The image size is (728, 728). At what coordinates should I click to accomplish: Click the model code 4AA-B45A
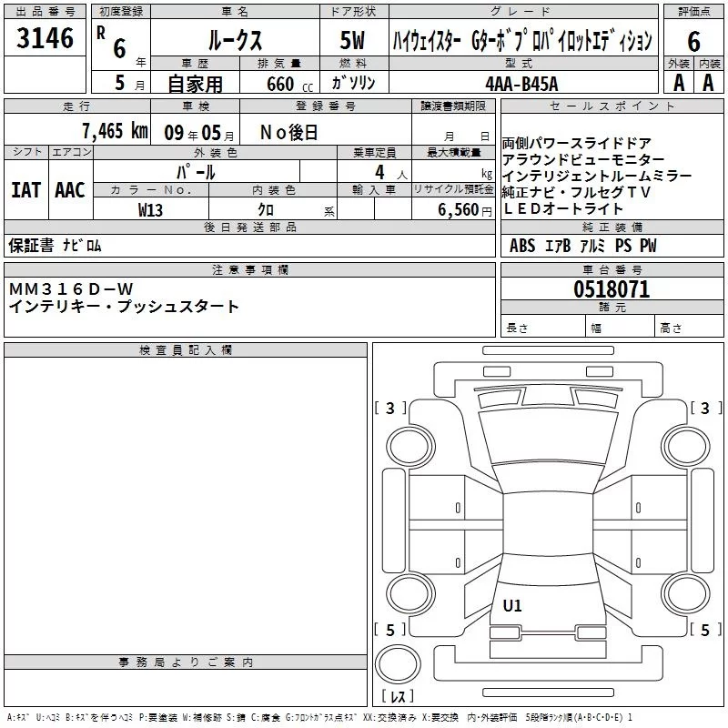pyautogui.click(x=521, y=84)
